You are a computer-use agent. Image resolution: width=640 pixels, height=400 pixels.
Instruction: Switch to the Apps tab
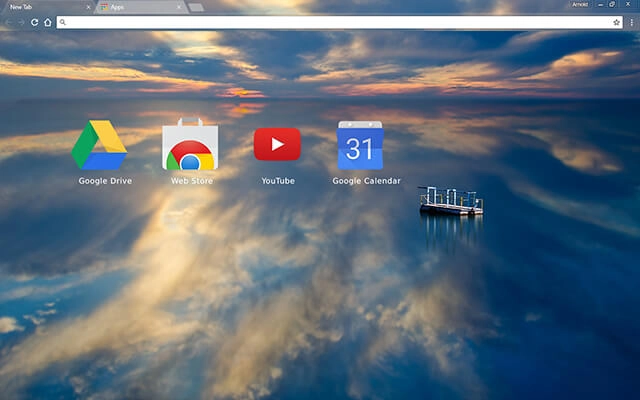pyautogui.click(x=141, y=7)
